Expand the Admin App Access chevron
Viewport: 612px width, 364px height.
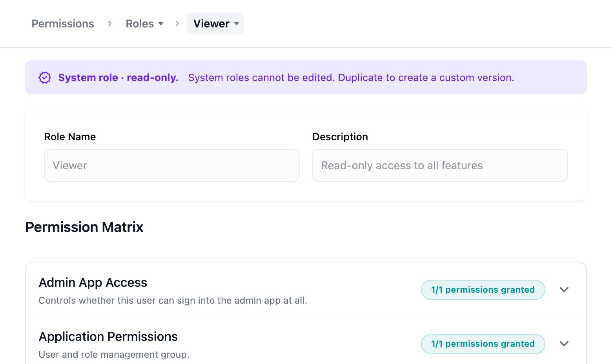(564, 290)
